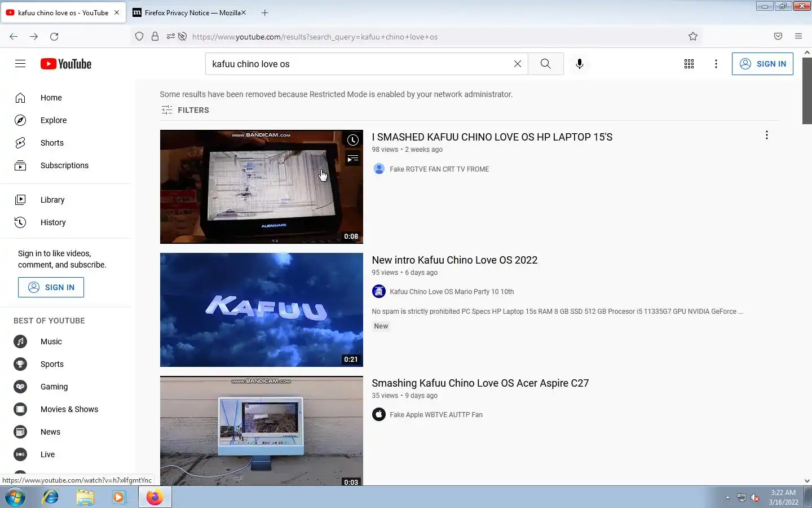Open Firefox tracking protection shield
The height and width of the screenshot is (508, 812).
click(139, 37)
